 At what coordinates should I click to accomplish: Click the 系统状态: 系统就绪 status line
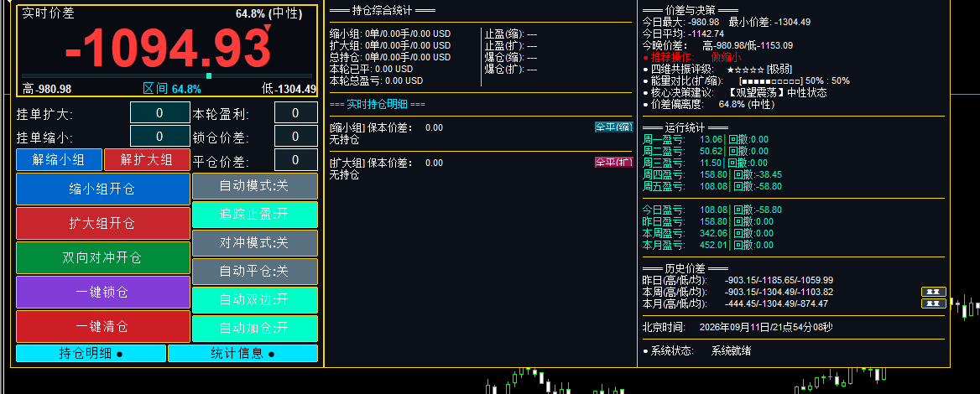[x=697, y=351]
